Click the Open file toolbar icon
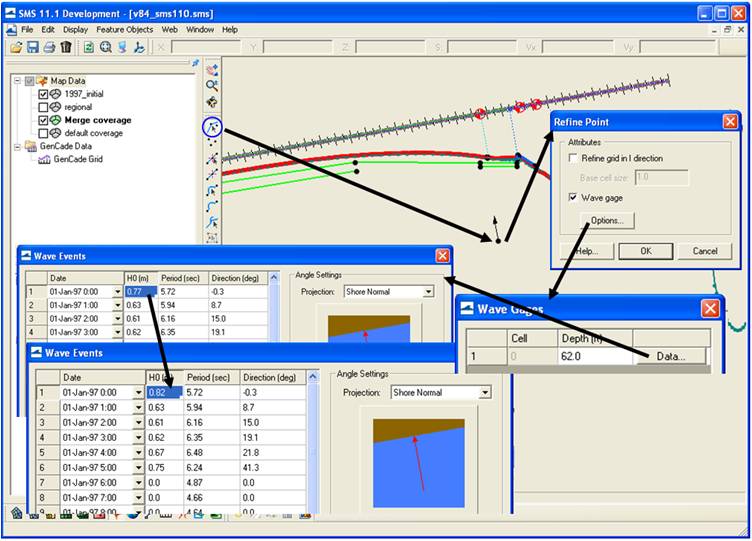752x541 pixels. [16, 47]
